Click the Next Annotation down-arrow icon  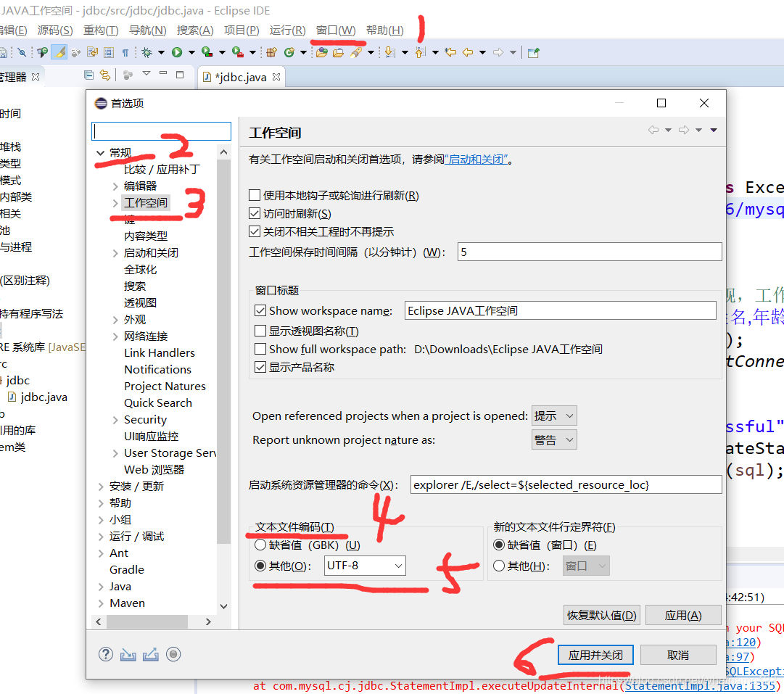pyautogui.click(x=390, y=52)
